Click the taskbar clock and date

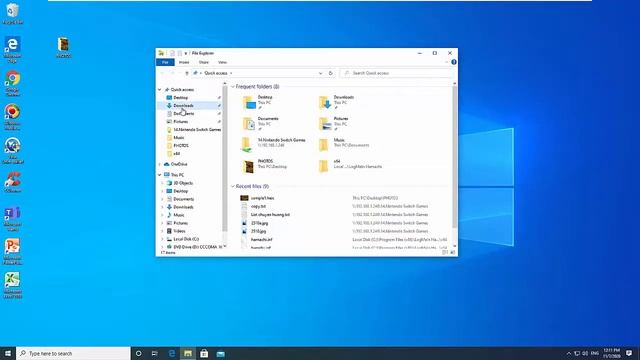pos(612,353)
